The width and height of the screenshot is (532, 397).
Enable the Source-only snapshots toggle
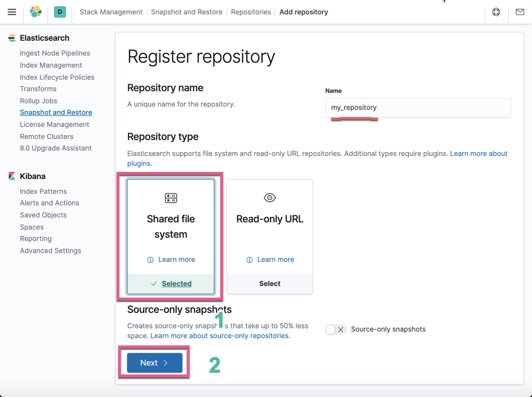pyautogui.click(x=336, y=329)
